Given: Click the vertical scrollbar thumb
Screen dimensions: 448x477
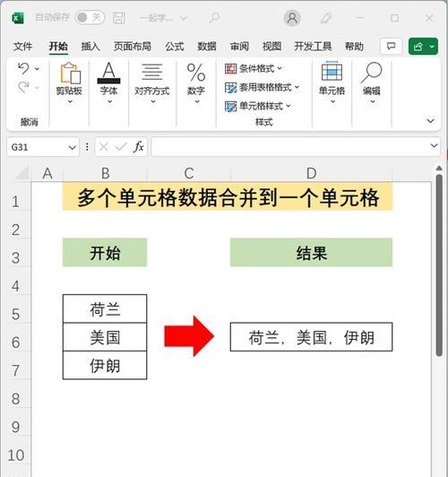Looking at the screenshot, I should pyautogui.click(x=439, y=265).
